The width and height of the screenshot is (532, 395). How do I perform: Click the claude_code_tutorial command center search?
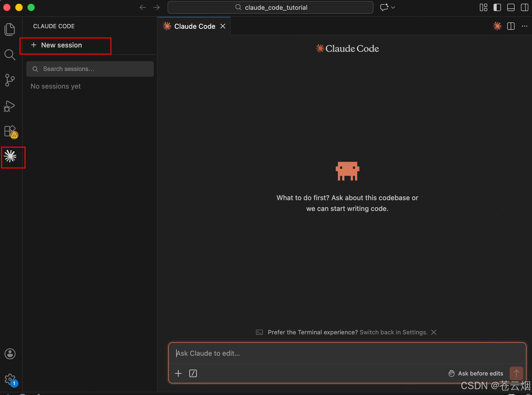(x=270, y=7)
